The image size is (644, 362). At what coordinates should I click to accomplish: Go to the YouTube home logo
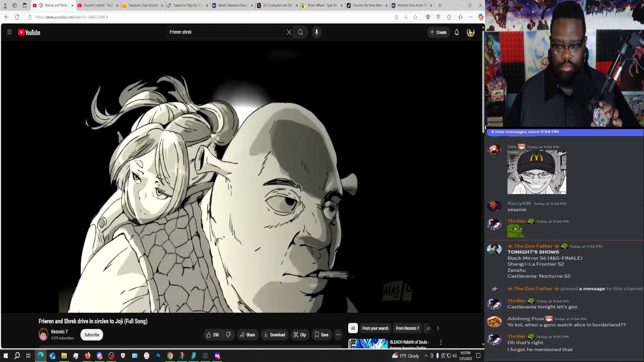coord(29,33)
